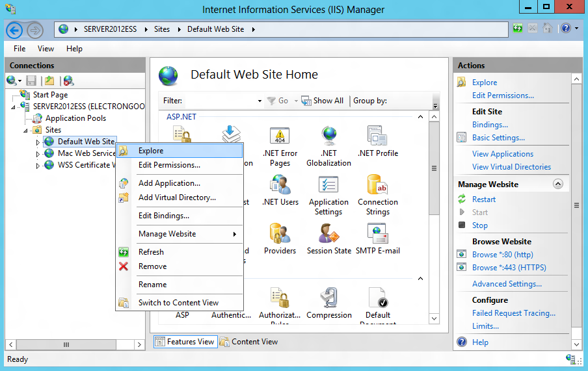Click the status bar network icon
The width and height of the screenshot is (588, 371).
pyautogui.click(x=571, y=359)
